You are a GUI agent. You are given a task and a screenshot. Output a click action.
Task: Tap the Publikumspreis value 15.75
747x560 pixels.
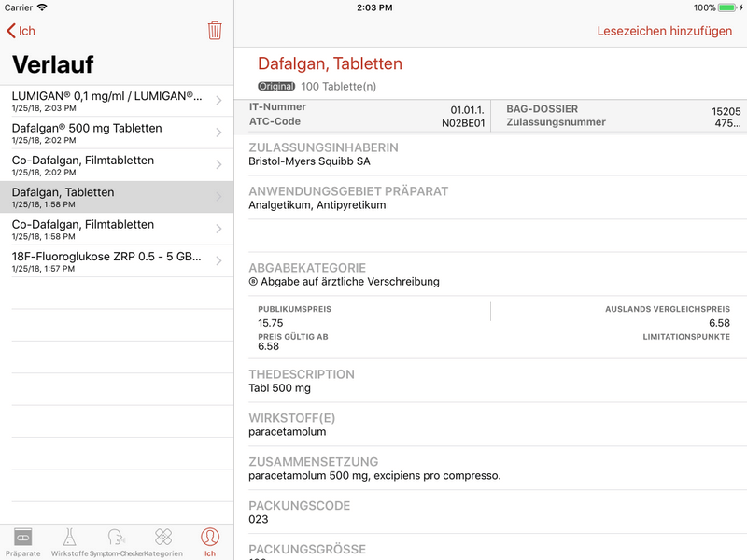pos(271,323)
